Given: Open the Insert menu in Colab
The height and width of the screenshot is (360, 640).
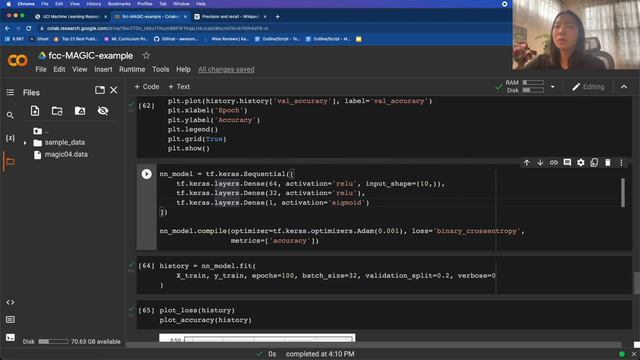Looking at the screenshot, I should 103,69.
